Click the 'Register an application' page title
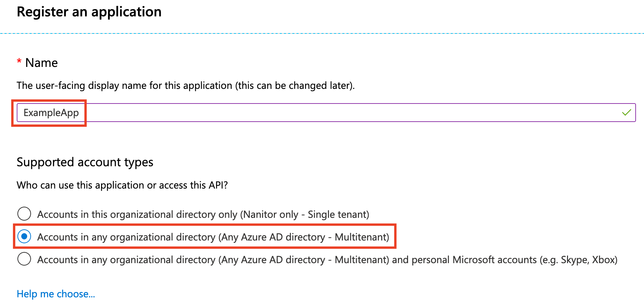This screenshot has width=644, height=306. point(89,12)
